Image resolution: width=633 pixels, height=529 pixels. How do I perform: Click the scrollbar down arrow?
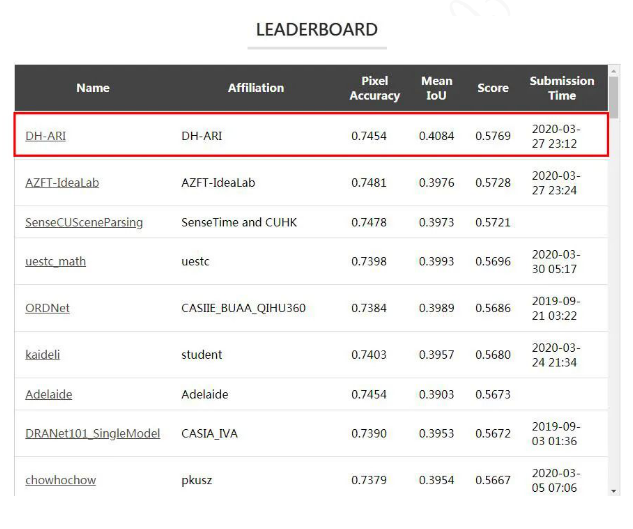coord(614,491)
